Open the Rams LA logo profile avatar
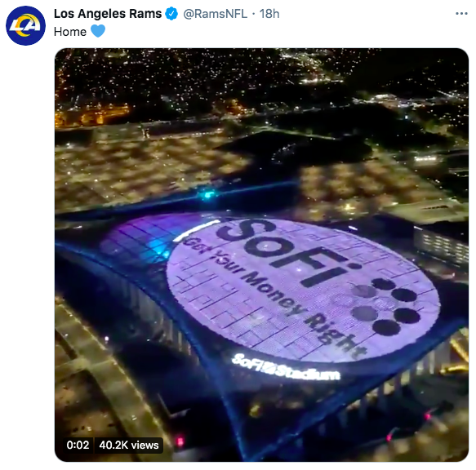The width and height of the screenshot is (476, 470). 26,26
